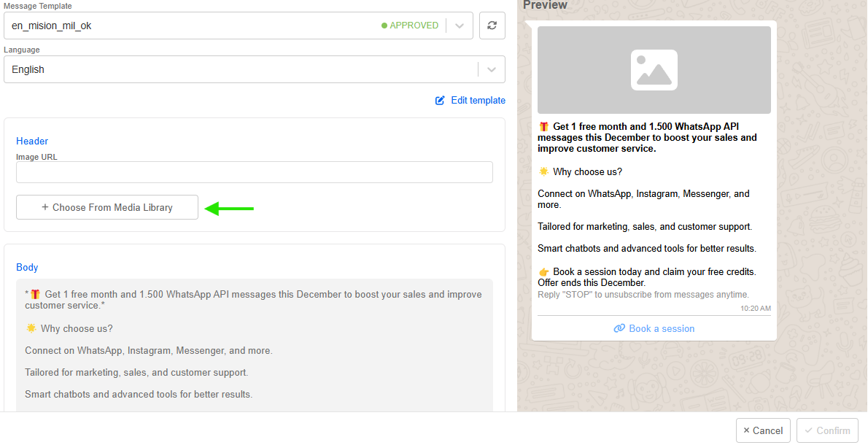Expand the Message Template chevron arrow

tap(460, 26)
